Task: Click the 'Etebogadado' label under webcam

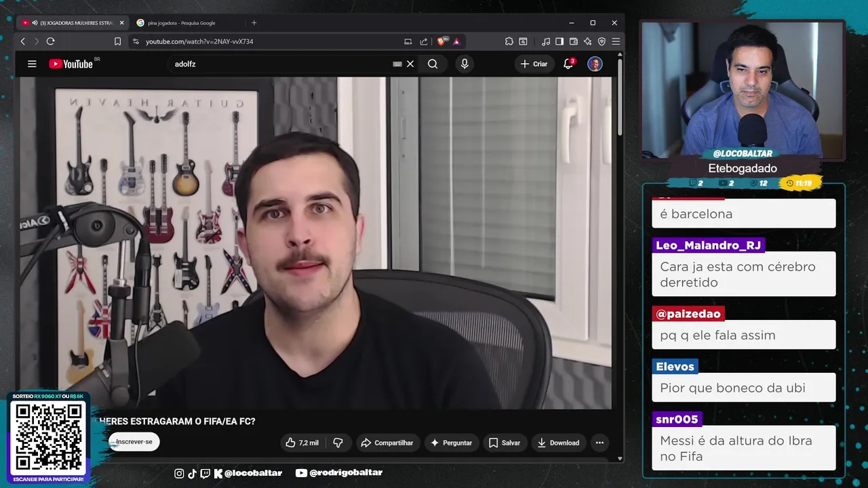Action: pyautogui.click(x=743, y=169)
